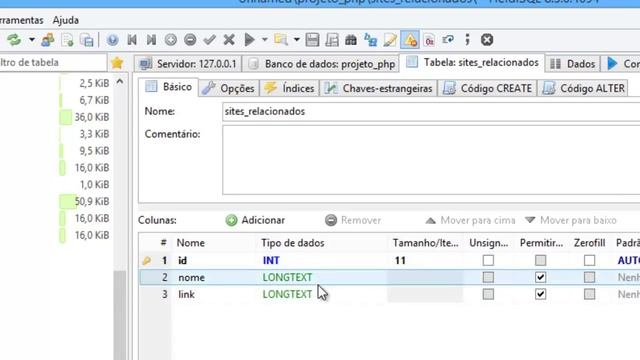Toggle Zerofill checkbox in nome row
The image size is (640, 360).
coord(589,278)
